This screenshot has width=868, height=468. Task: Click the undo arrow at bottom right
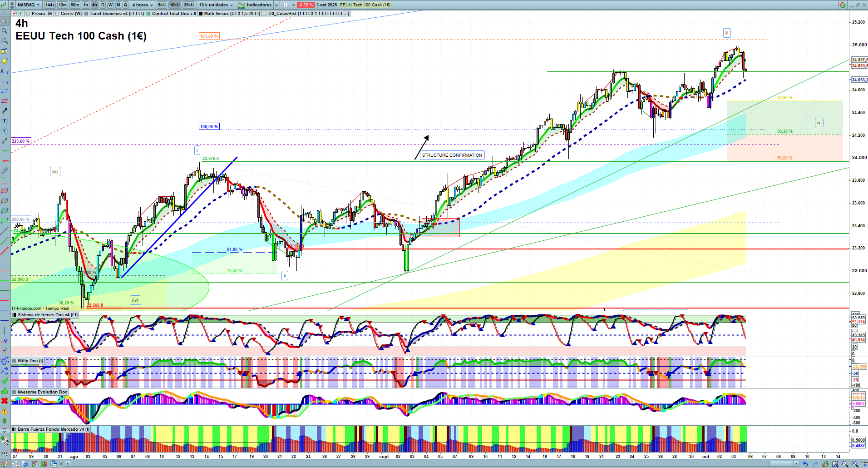805,464
